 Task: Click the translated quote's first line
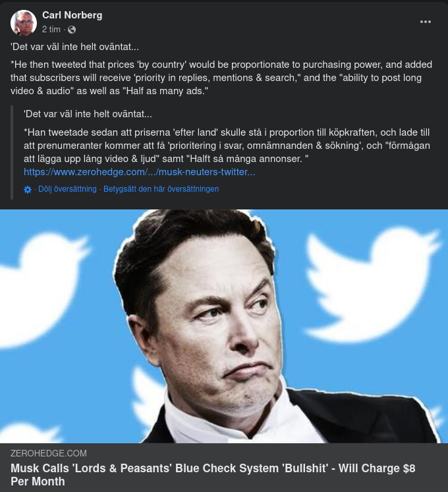88,114
